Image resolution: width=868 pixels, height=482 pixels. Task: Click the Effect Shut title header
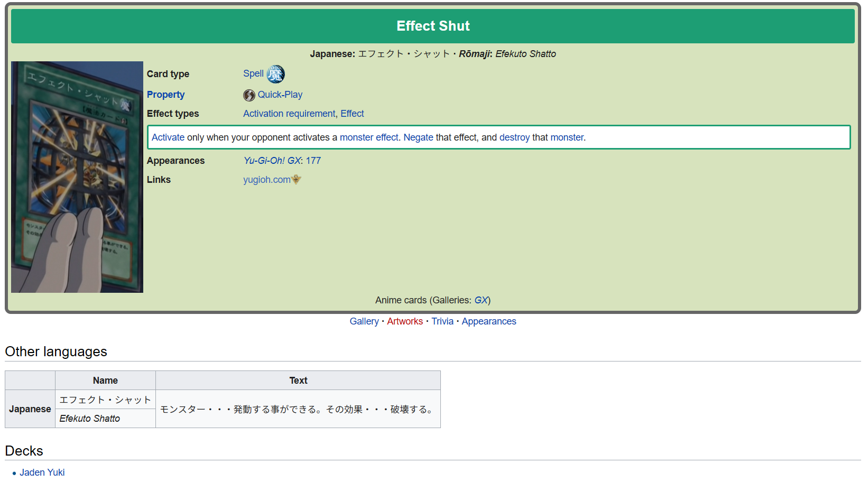pyautogui.click(x=433, y=26)
